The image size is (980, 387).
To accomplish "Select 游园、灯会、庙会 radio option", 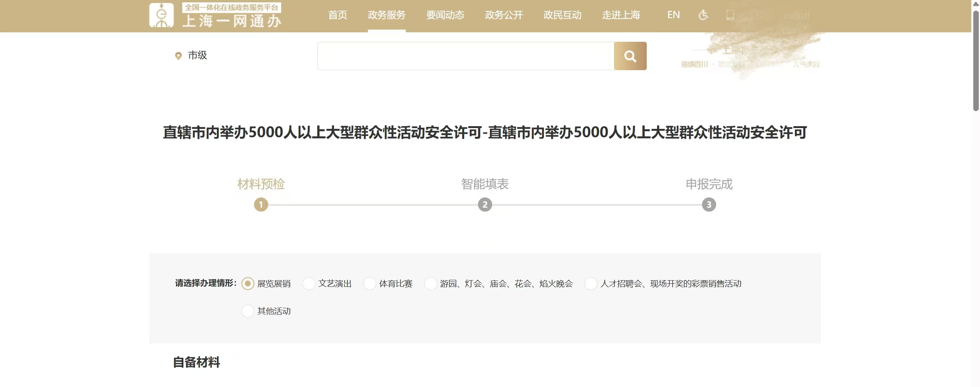I will 431,284.
